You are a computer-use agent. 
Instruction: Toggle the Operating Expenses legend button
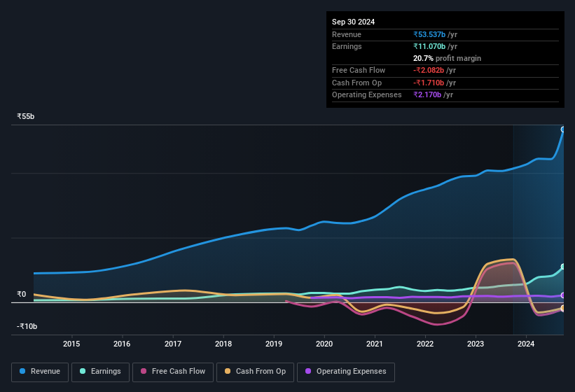pyautogui.click(x=346, y=372)
